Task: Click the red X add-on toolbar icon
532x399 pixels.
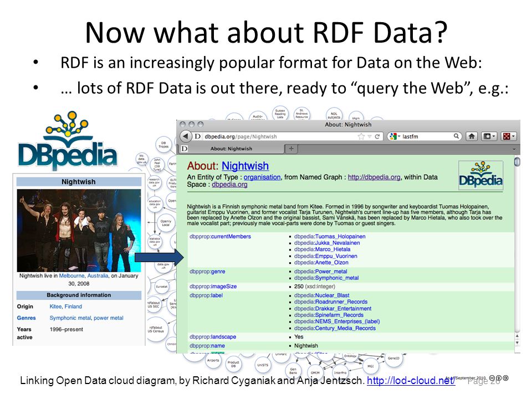Action: [508, 136]
